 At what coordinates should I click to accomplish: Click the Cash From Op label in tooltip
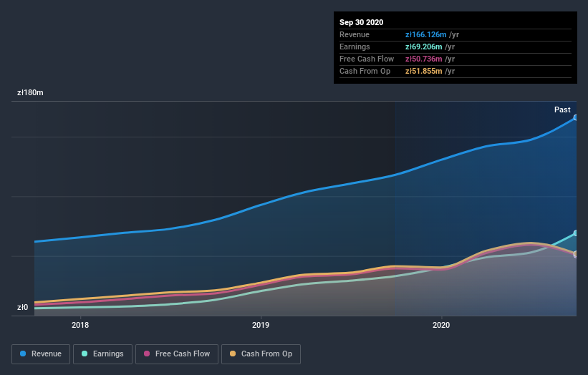coord(365,71)
